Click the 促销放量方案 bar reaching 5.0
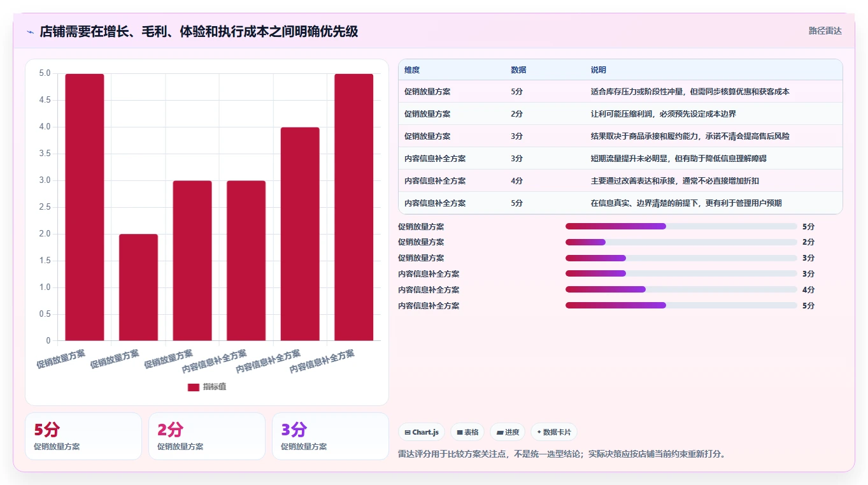868x485 pixels. (x=85, y=207)
